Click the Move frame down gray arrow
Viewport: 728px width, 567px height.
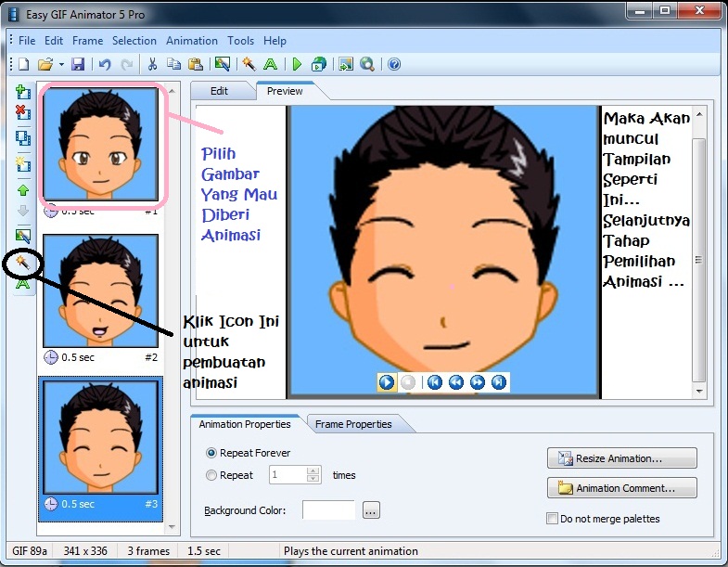click(23, 211)
